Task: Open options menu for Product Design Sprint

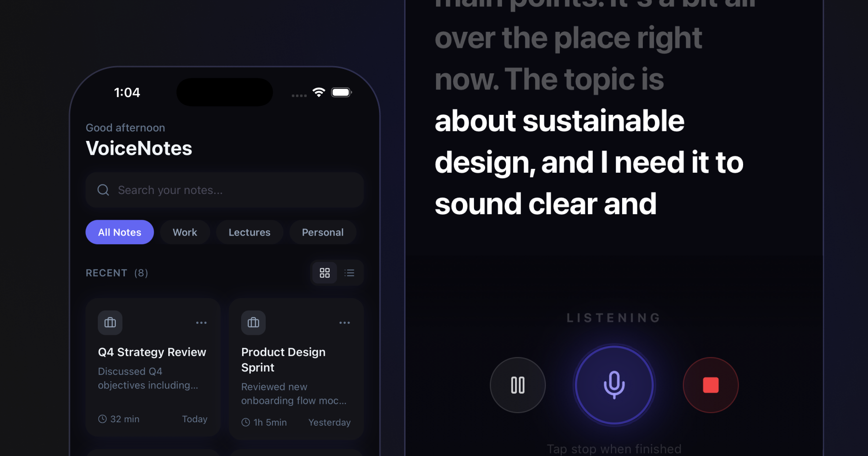Action: [x=344, y=323]
